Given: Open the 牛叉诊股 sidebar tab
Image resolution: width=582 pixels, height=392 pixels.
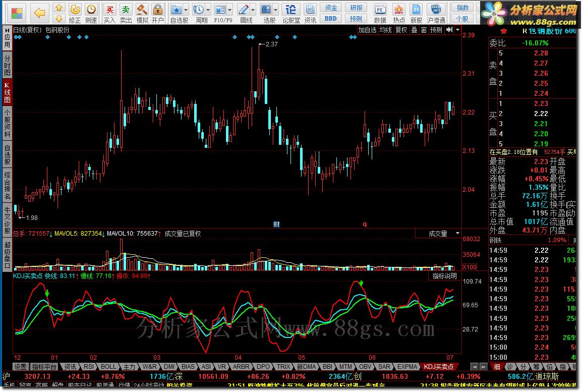Looking at the screenshot, I should click(7, 219).
